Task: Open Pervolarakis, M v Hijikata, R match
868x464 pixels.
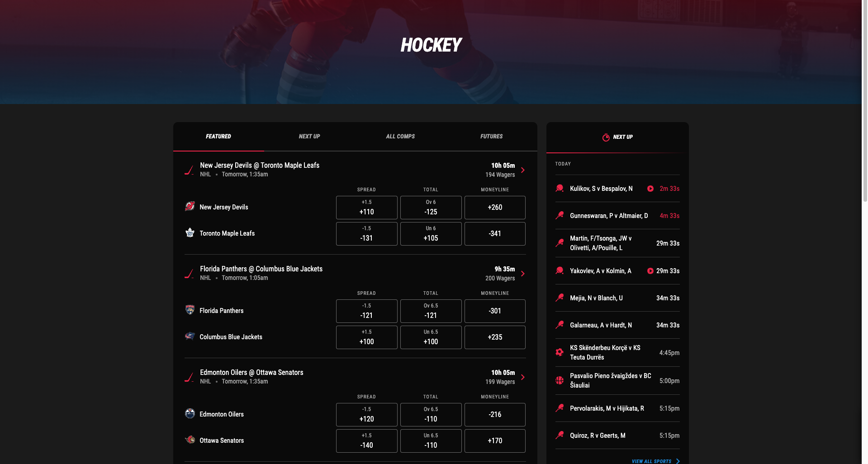Action: [x=617, y=408]
